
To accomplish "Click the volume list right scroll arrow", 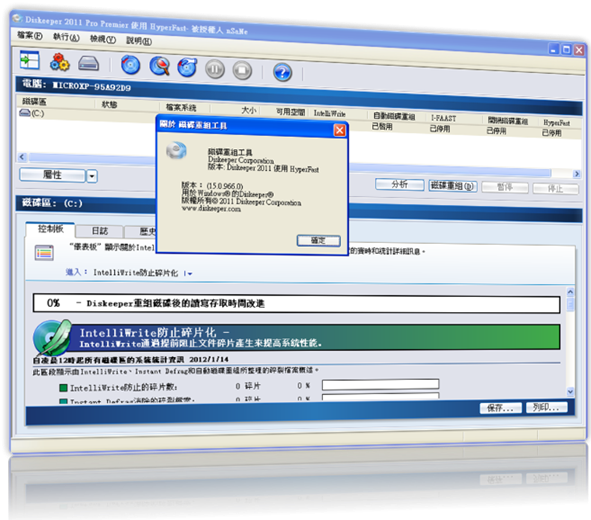I will pyautogui.click(x=576, y=174).
